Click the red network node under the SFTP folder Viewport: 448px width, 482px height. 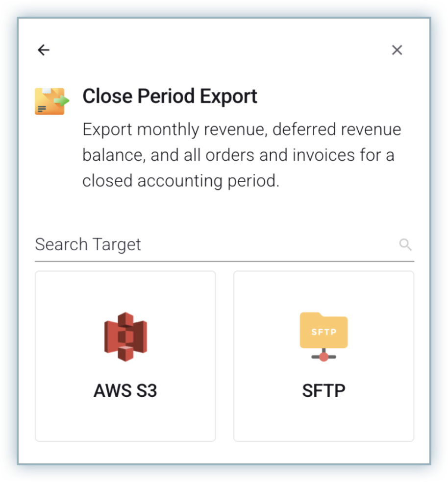(x=324, y=357)
